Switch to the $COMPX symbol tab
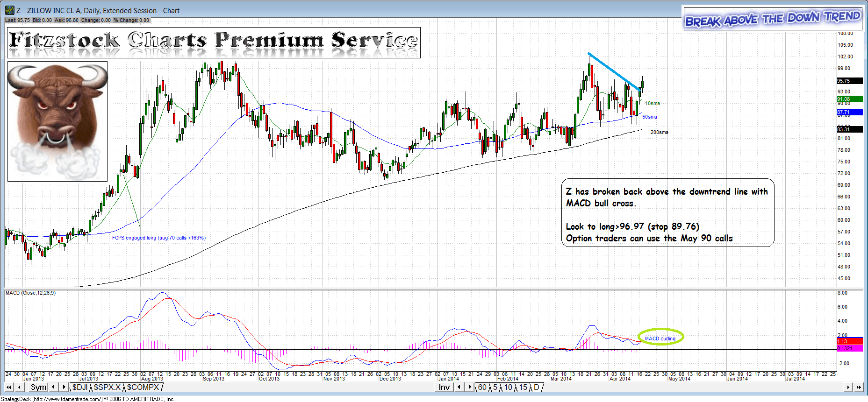Screen dimensions: 868x402 tap(143, 387)
